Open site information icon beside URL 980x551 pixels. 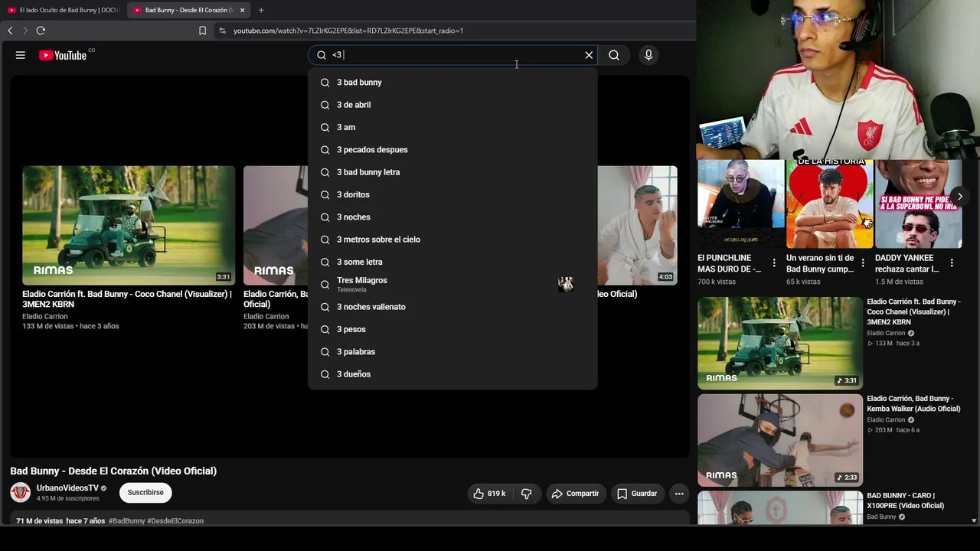[222, 31]
